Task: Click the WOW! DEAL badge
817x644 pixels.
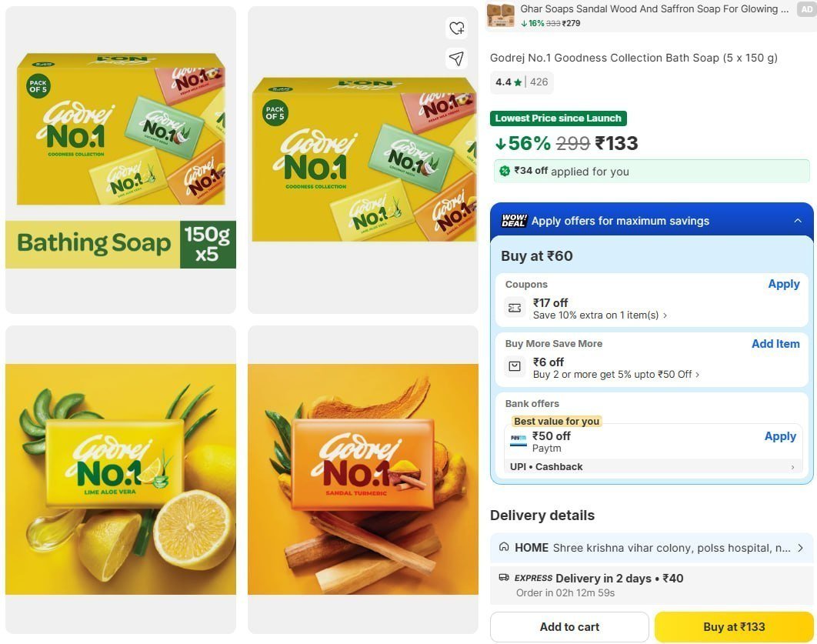Action: pos(514,221)
